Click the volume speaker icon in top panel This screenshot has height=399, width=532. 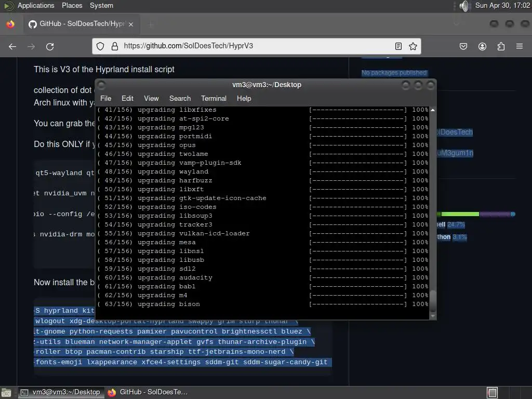coord(464,6)
